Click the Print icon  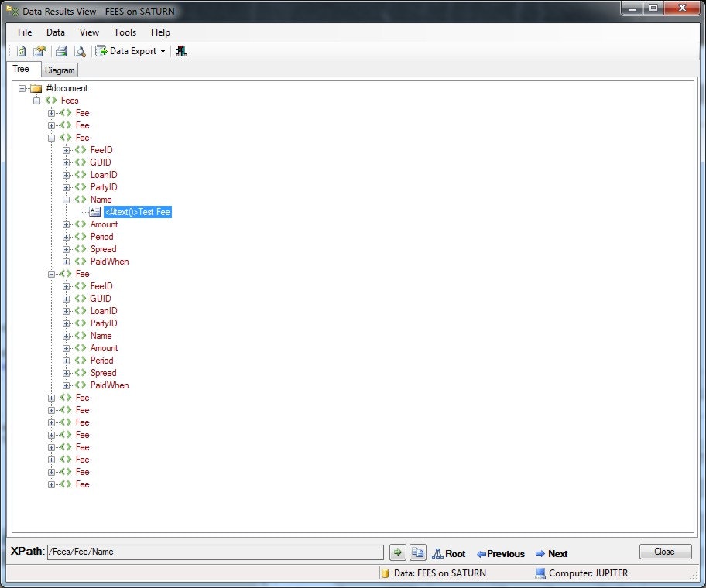coord(61,51)
